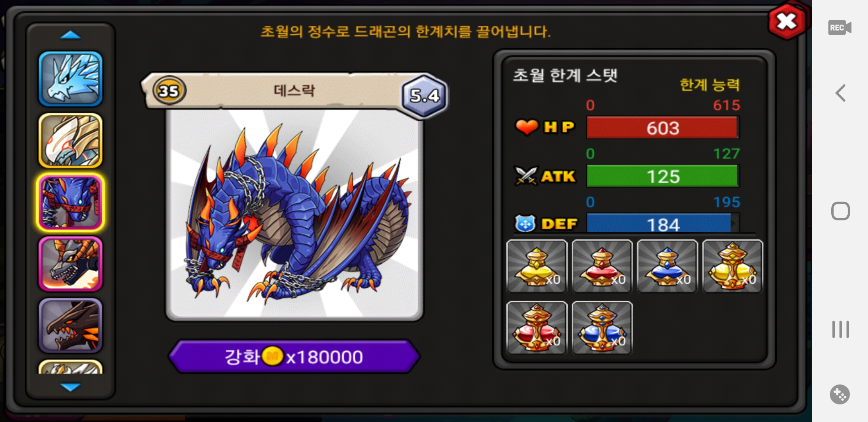Click the blue DEF bar showing 184

click(x=663, y=224)
